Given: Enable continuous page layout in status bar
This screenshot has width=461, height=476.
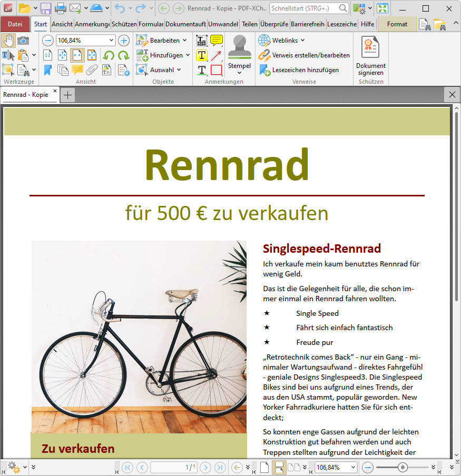Looking at the screenshot, I should coord(279,467).
